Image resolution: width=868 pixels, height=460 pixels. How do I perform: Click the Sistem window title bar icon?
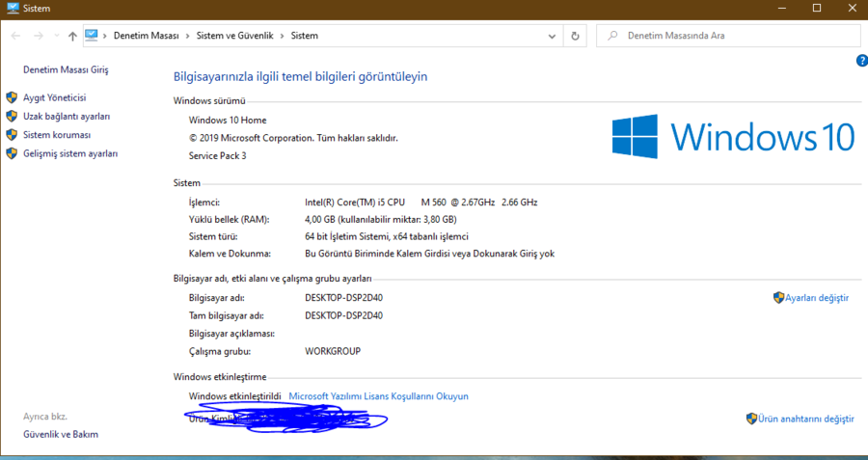(13, 9)
